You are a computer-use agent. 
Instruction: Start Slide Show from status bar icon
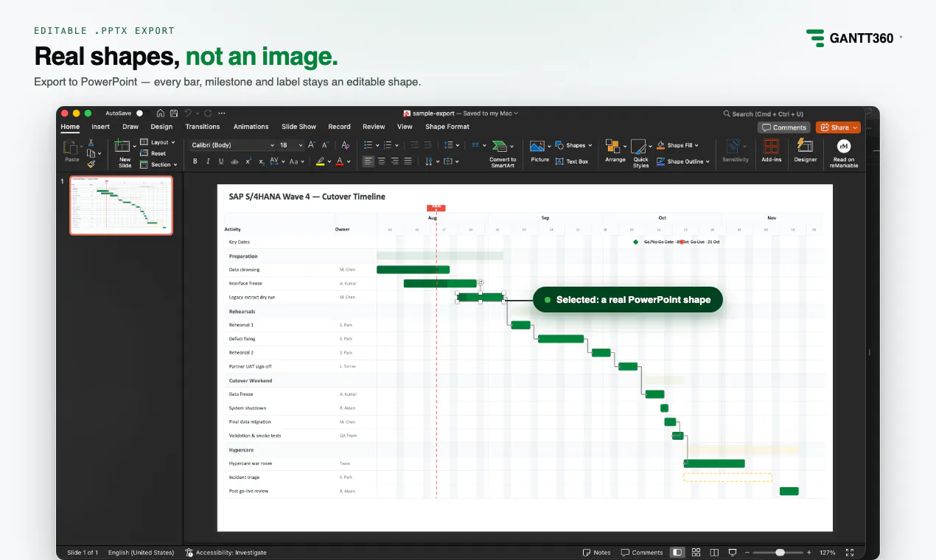(x=732, y=553)
